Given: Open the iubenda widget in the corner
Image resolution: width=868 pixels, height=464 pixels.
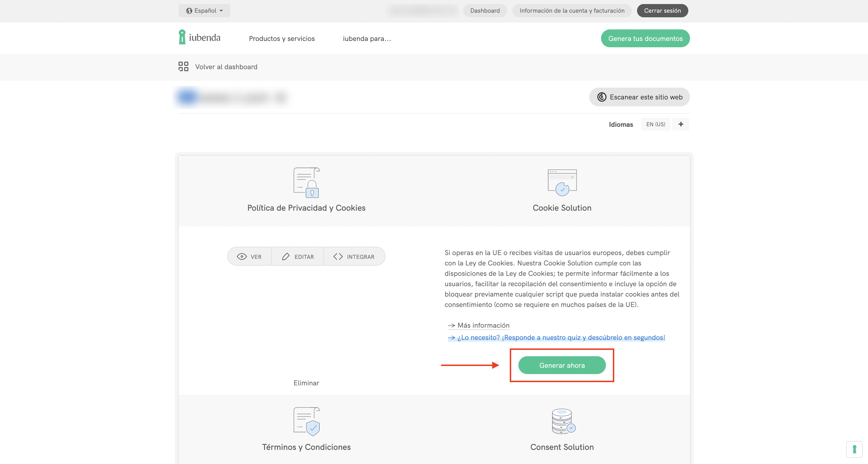Looking at the screenshot, I should (x=854, y=449).
